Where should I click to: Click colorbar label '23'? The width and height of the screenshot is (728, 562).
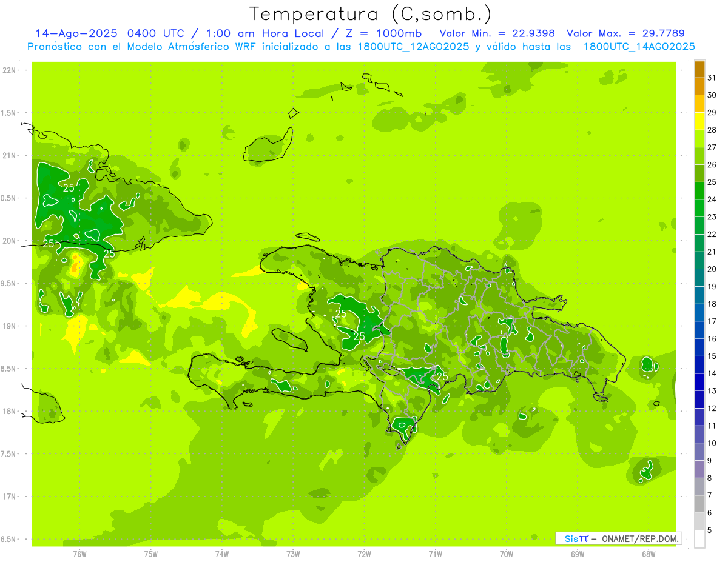(x=712, y=217)
